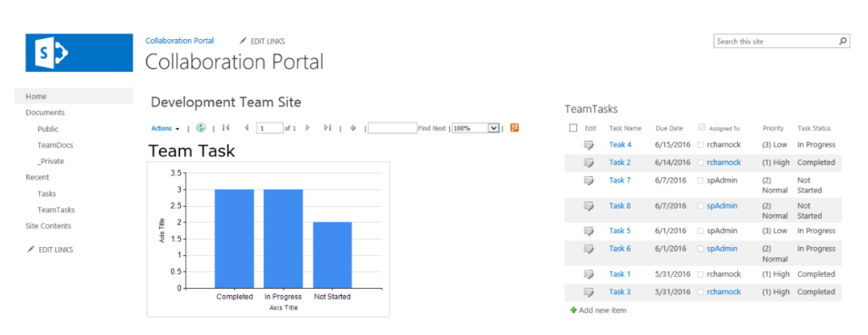Click the SharePoint logo icon
This screenshot has height=335, width=868.
point(78,53)
